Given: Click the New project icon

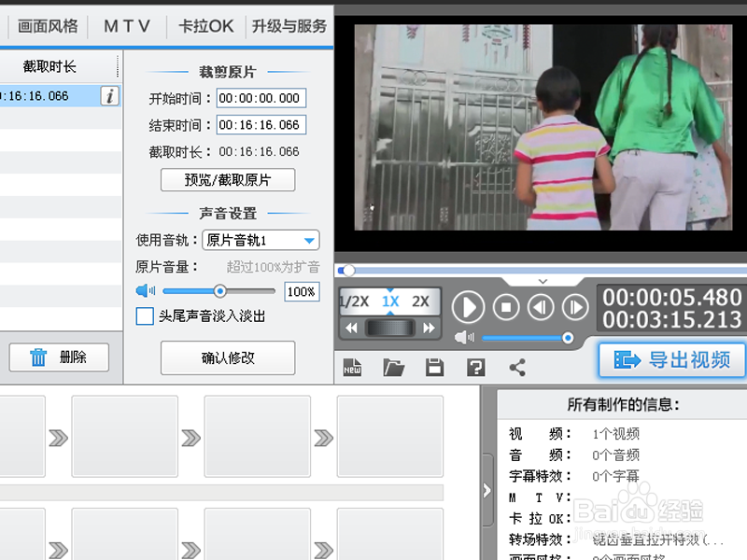Looking at the screenshot, I should (x=352, y=368).
